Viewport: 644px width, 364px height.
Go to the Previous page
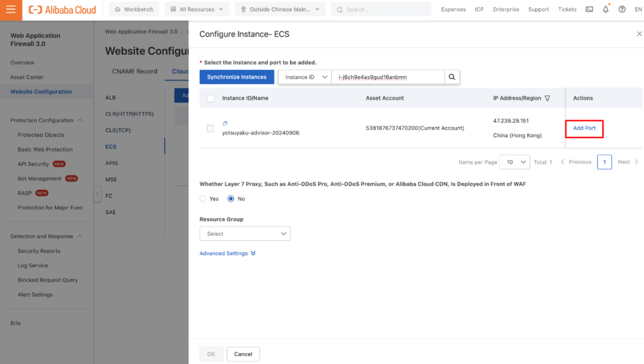(x=576, y=162)
